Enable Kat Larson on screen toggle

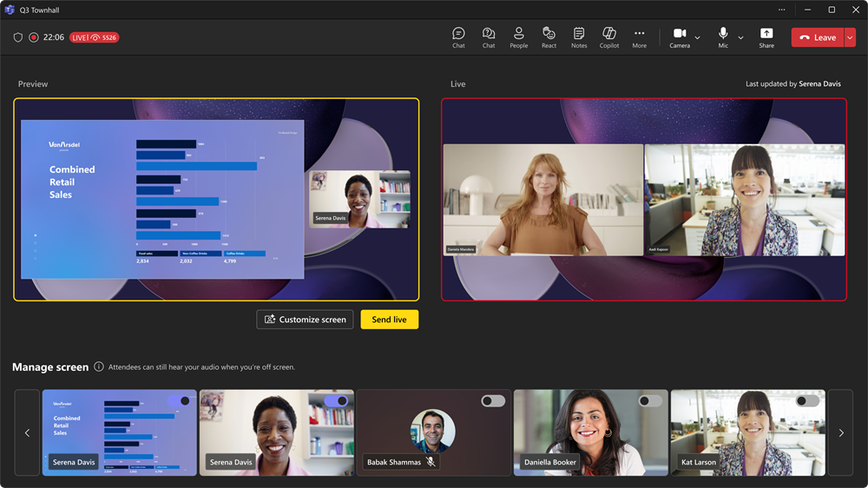click(807, 400)
